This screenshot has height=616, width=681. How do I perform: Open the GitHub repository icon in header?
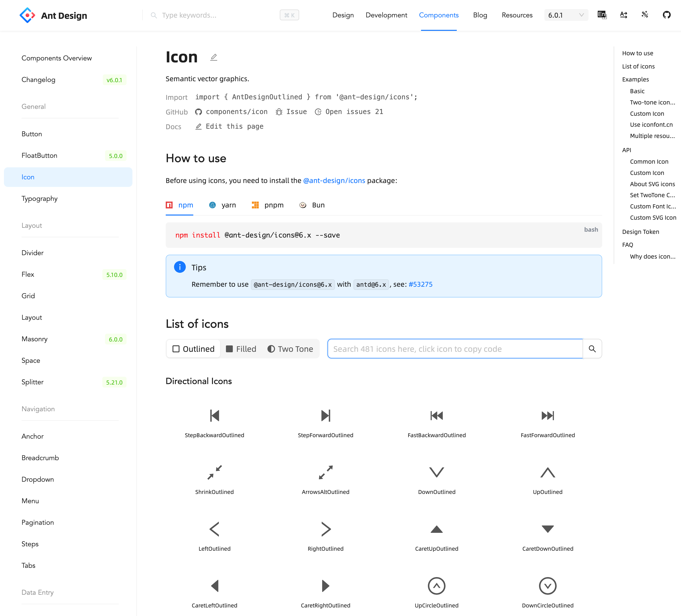(666, 15)
